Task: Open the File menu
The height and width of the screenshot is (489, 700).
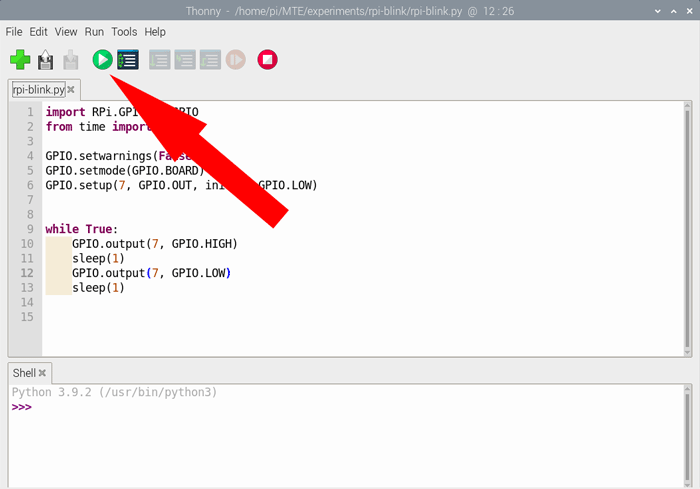Action: tap(14, 32)
